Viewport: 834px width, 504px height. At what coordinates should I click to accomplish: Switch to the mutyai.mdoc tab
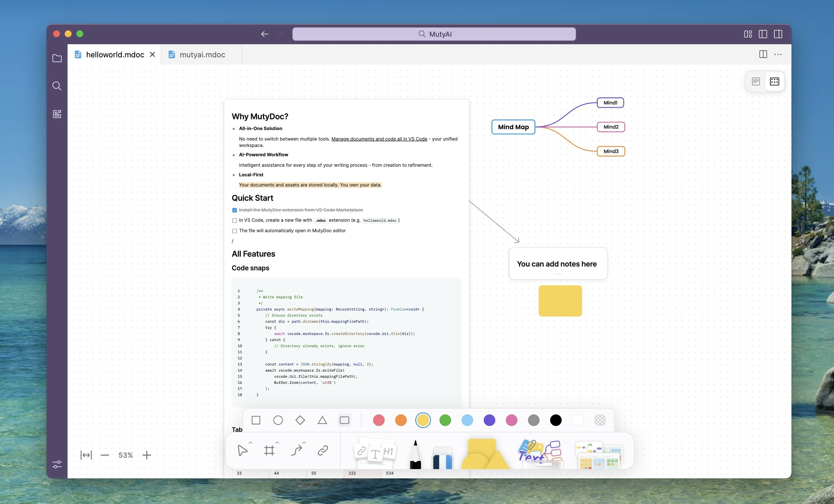[202, 54]
